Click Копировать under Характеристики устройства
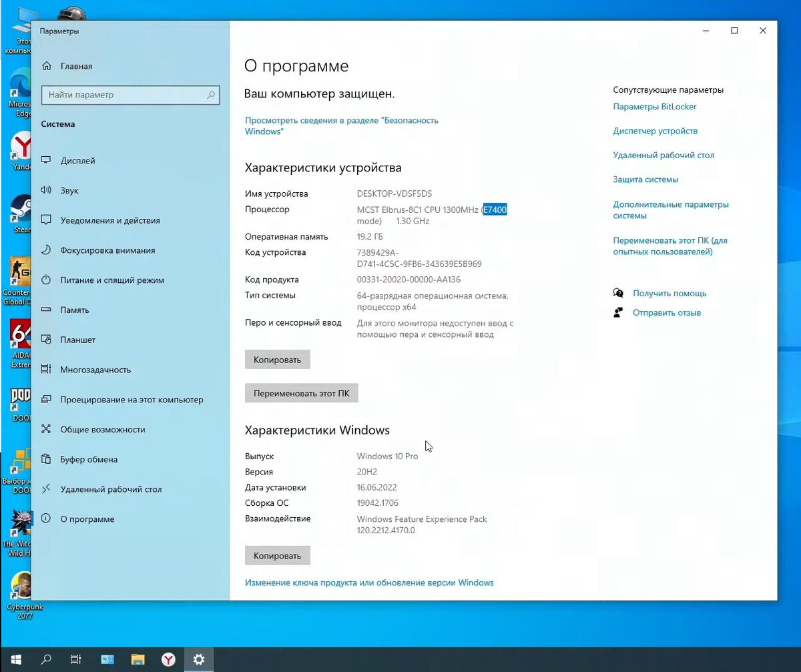The height and width of the screenshot is (672, 801). tap(277, 360)
